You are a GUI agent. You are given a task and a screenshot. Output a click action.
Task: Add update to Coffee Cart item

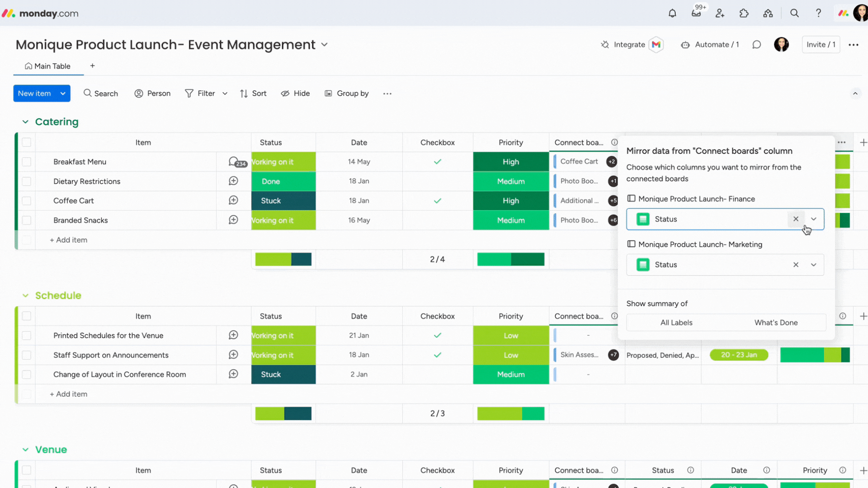233,201
